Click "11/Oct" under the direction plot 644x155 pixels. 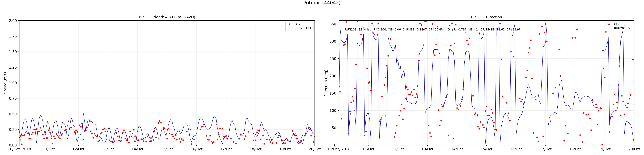click(368, 149)
